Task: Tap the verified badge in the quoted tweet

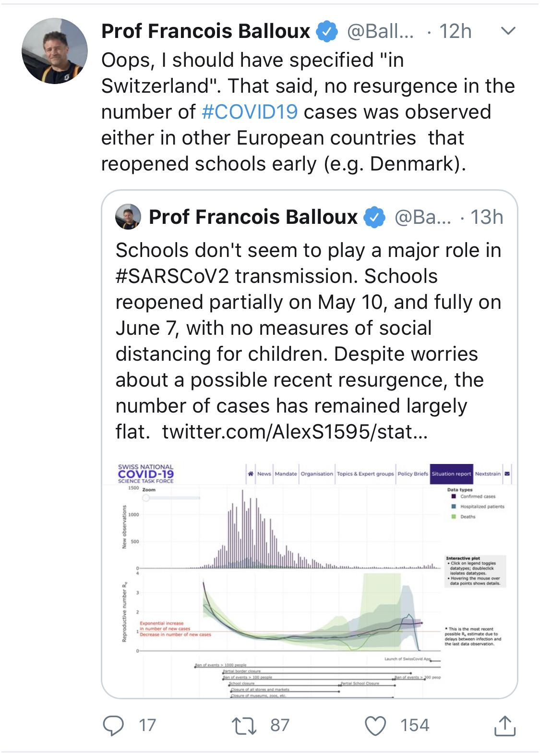Action: coord(374,218)
